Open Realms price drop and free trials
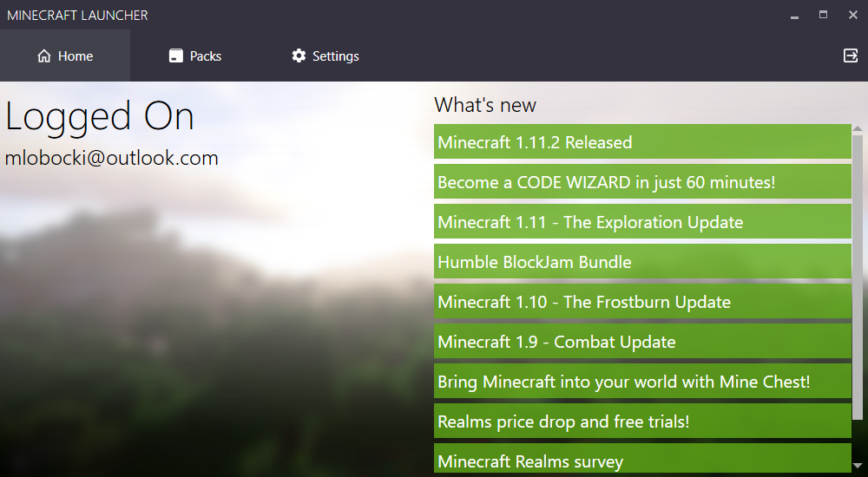 (642, 421)
